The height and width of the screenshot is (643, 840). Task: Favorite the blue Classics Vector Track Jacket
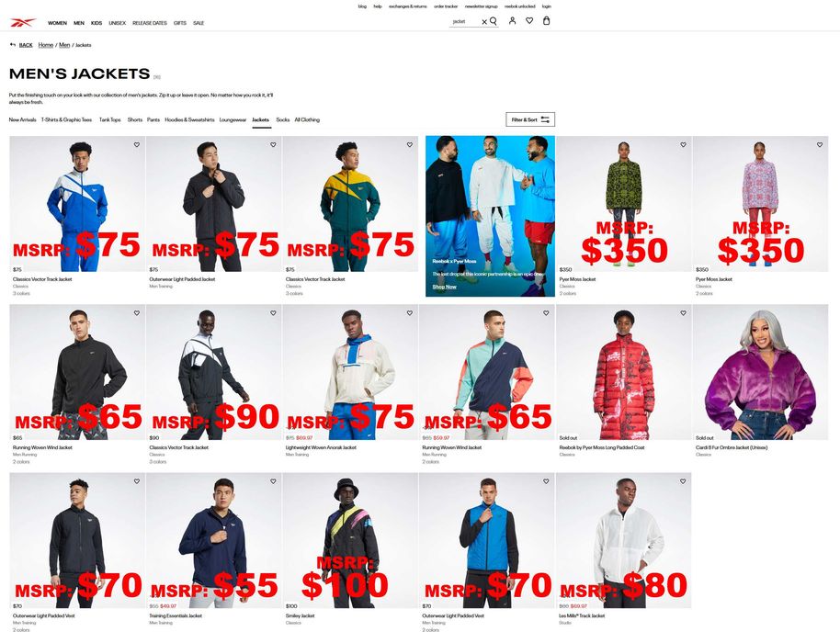click(137, 144)
